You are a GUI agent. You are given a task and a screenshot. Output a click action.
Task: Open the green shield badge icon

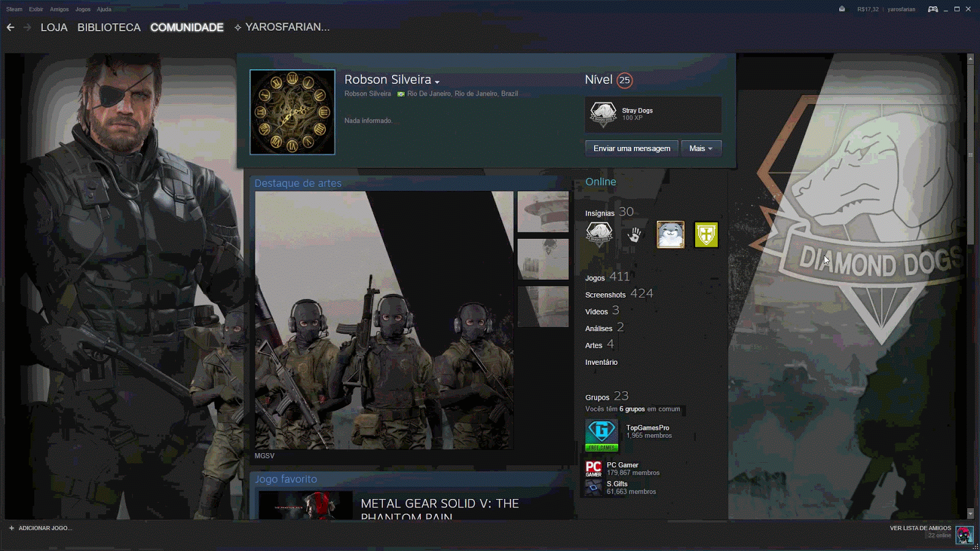706,234
